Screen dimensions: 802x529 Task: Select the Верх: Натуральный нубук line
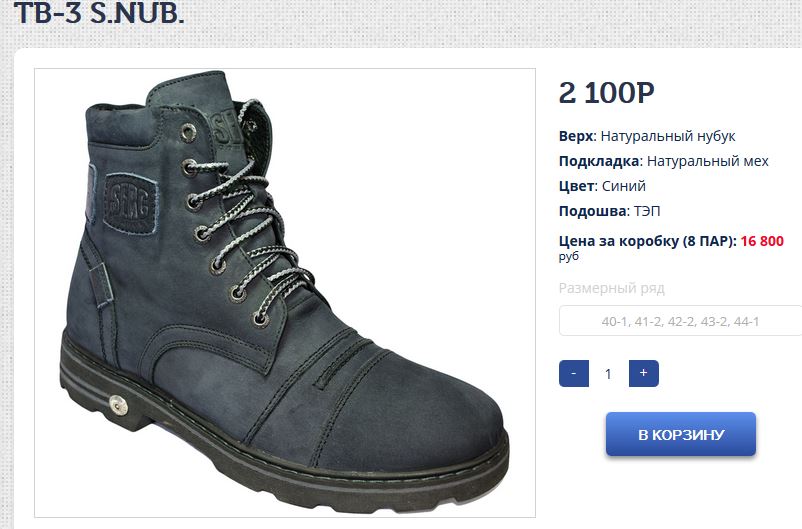click(x=647, y=136)
